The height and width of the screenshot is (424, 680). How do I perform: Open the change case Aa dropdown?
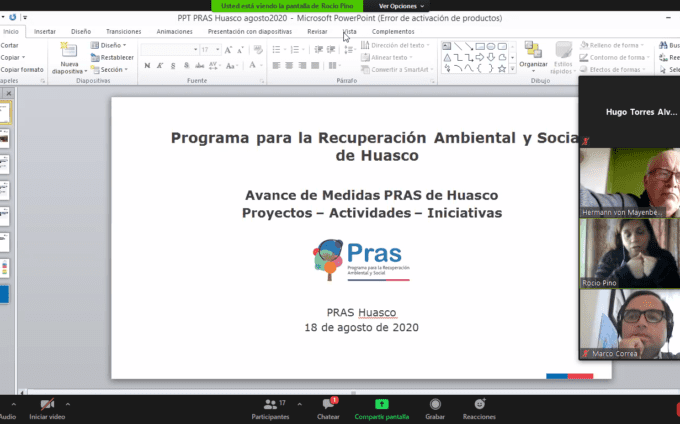click(x=232, y=65)
